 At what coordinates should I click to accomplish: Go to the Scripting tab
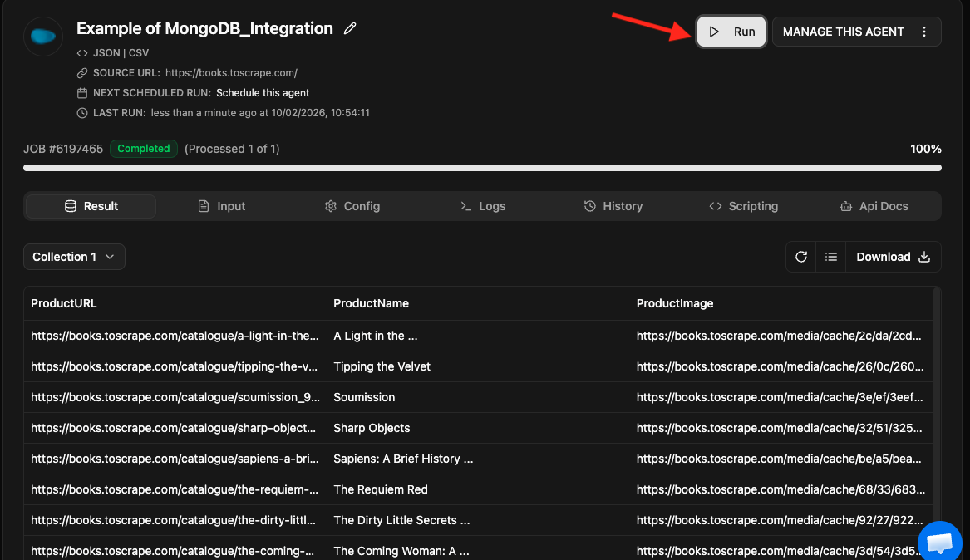tap(744, 206)
